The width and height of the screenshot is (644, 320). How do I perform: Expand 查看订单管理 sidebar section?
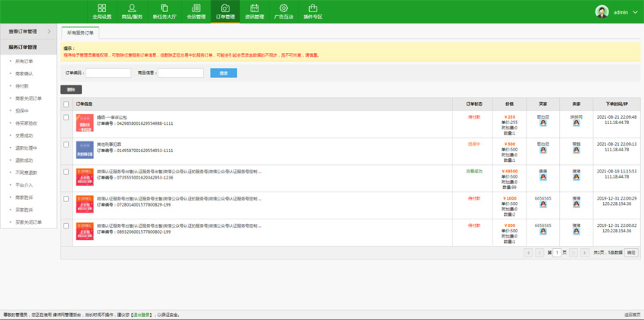[28, 32]
